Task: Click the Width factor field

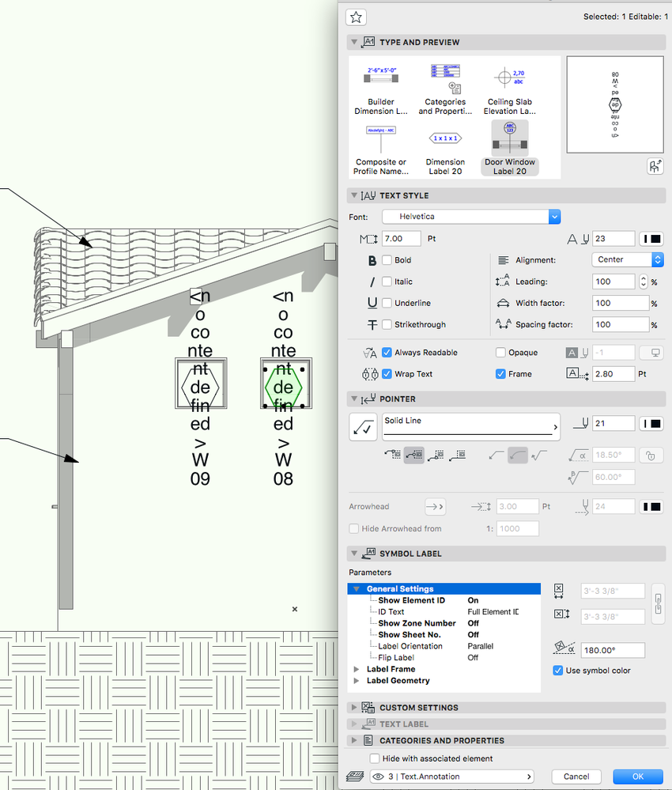Action: (621, 303)
